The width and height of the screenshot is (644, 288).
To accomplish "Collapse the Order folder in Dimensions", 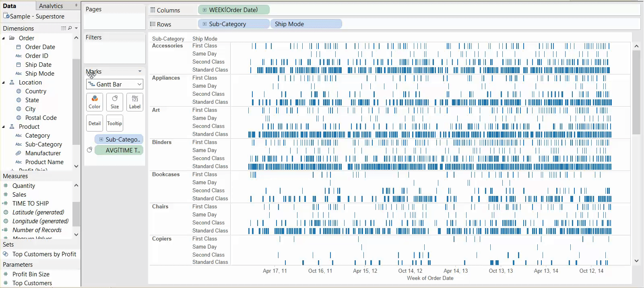I will coord(4,38).
